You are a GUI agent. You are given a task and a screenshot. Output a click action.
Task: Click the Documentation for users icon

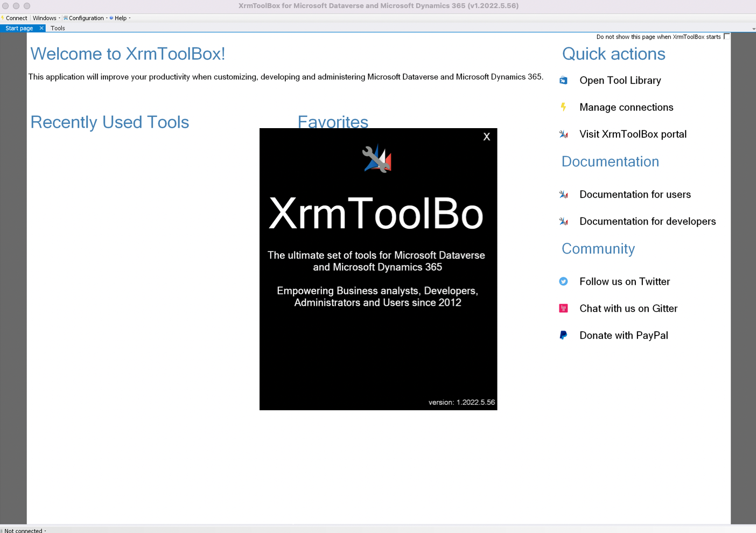point(563,194)
